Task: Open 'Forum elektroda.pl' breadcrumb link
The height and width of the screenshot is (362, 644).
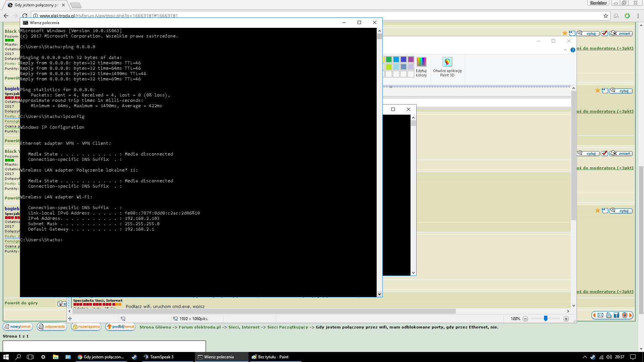Action: click(x=200, y=327)
